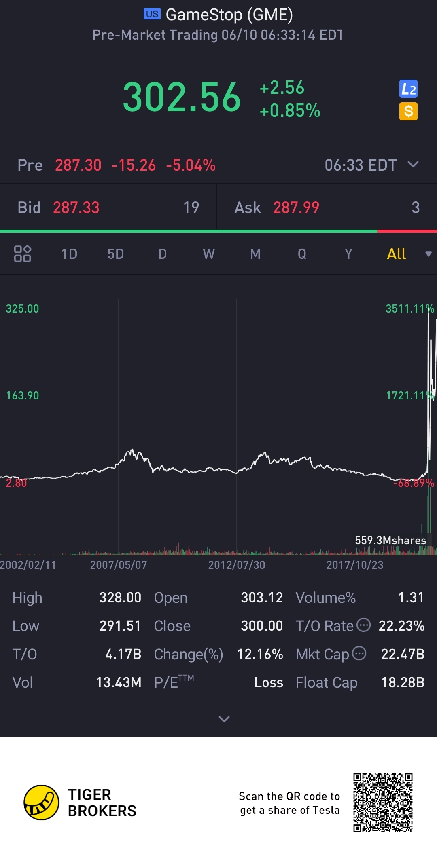Tap the US market flag badge
The image size is (437, 868).
pos(152,14)
